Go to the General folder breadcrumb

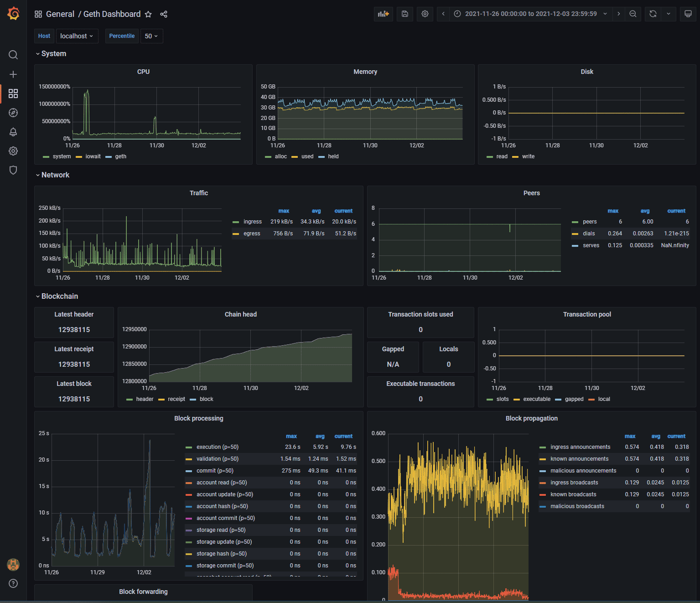tap(60, 14)
